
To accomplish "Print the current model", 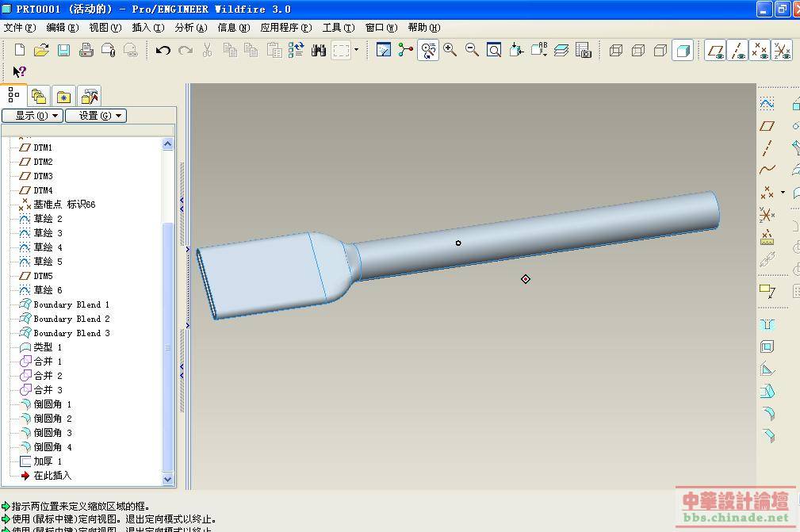I will [86, 50].
